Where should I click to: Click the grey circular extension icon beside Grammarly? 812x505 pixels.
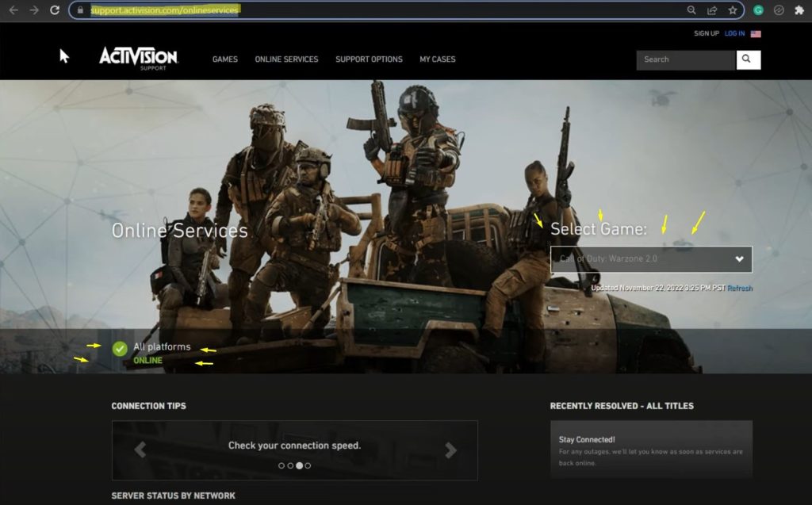(x=779, y=10)
